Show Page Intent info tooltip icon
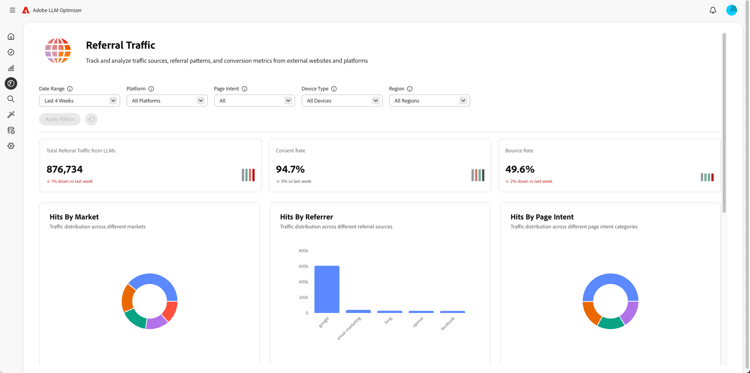This screenshot has width=750, height=373. coord(244,89)
